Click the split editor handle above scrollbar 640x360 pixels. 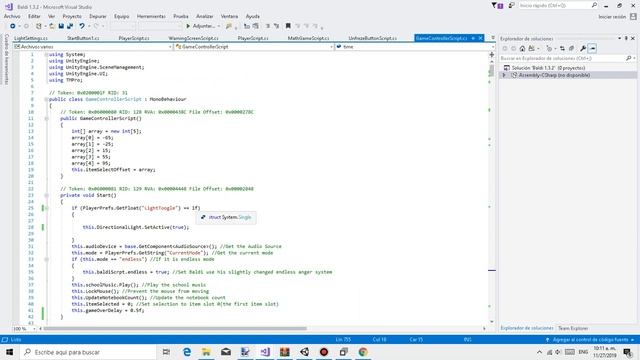pyautogui.click(x=491, y=54)
